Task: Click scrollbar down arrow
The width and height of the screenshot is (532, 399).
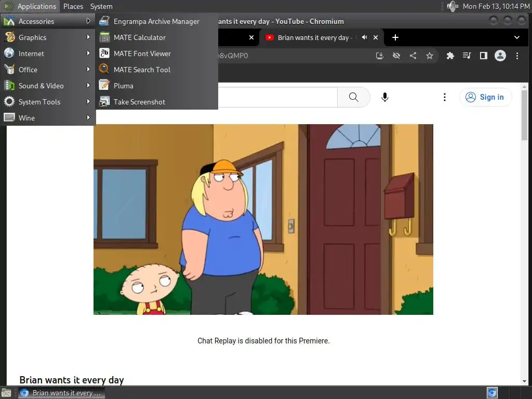Action: tap(525, 381)
